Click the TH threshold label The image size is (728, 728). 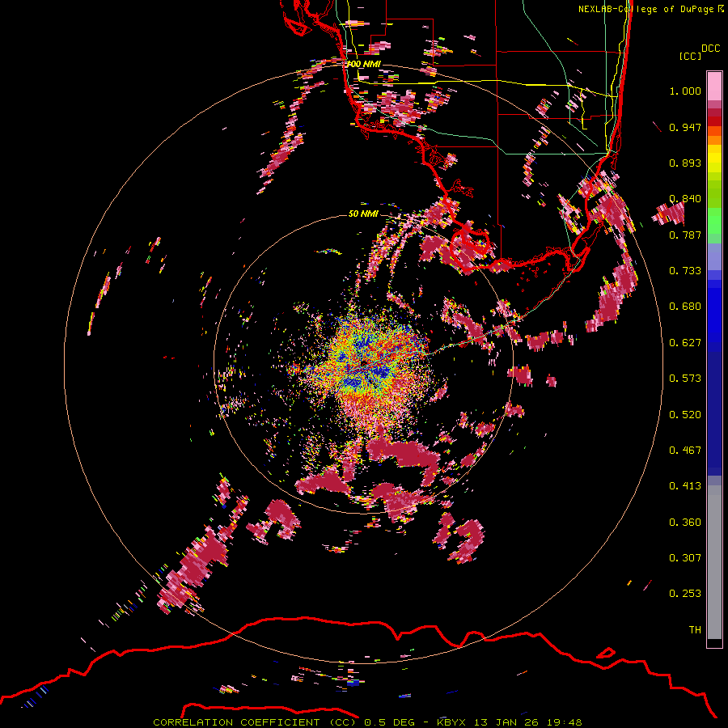(695, 630)
